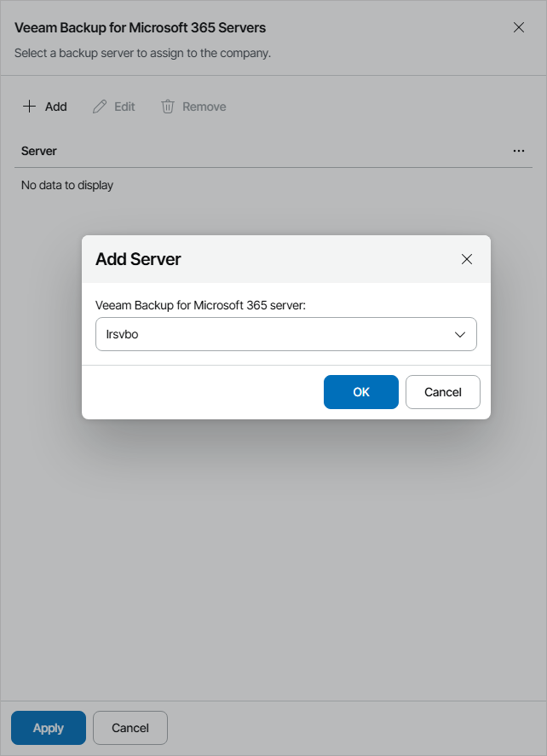Image resolution: width=547 pixels, height=756 pixels.
Task: Click the Add Server dialog title bar
Action: coord(136,259)
